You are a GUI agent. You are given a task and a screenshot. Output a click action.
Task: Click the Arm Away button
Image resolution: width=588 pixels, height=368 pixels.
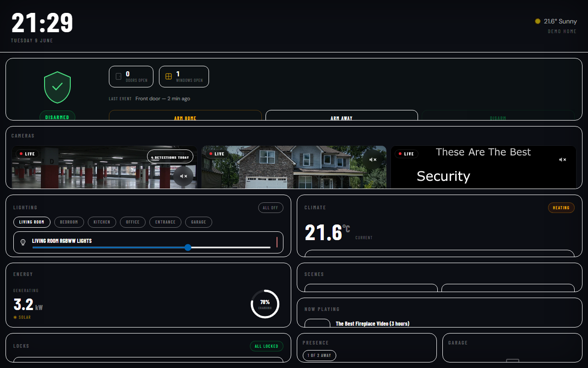pyautogui.click(x=342, y=115)
